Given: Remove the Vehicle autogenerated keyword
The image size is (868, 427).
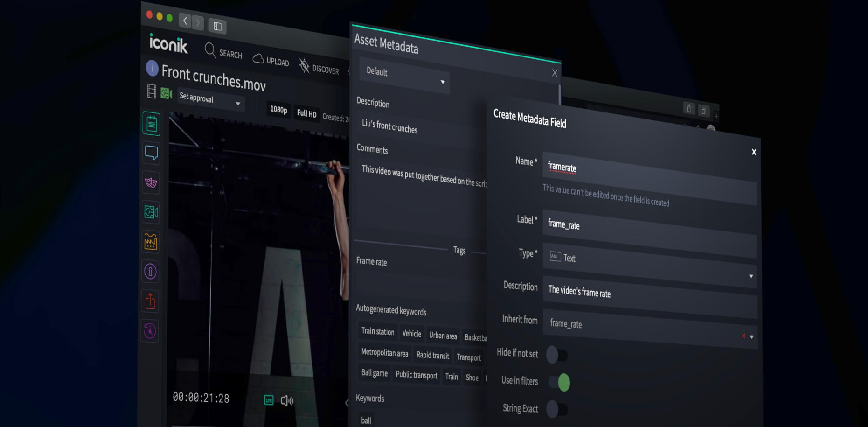Looking at the screenshot, I should tap(411, 334).
